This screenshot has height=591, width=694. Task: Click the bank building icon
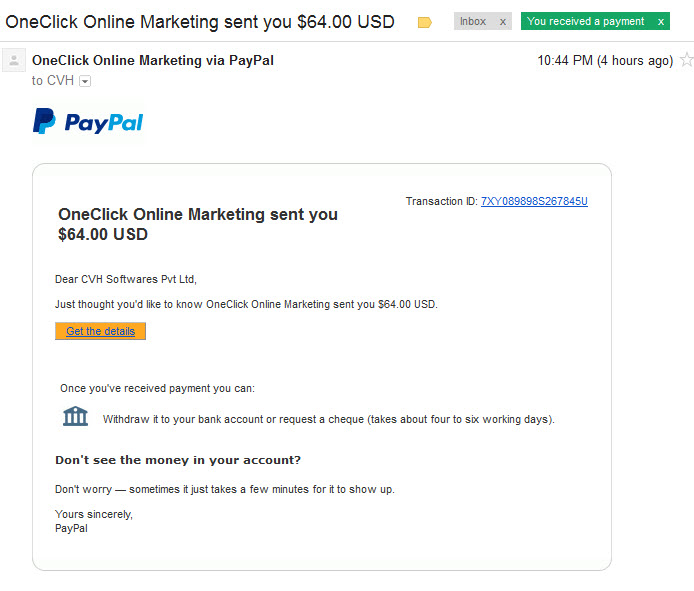(75, 416)
